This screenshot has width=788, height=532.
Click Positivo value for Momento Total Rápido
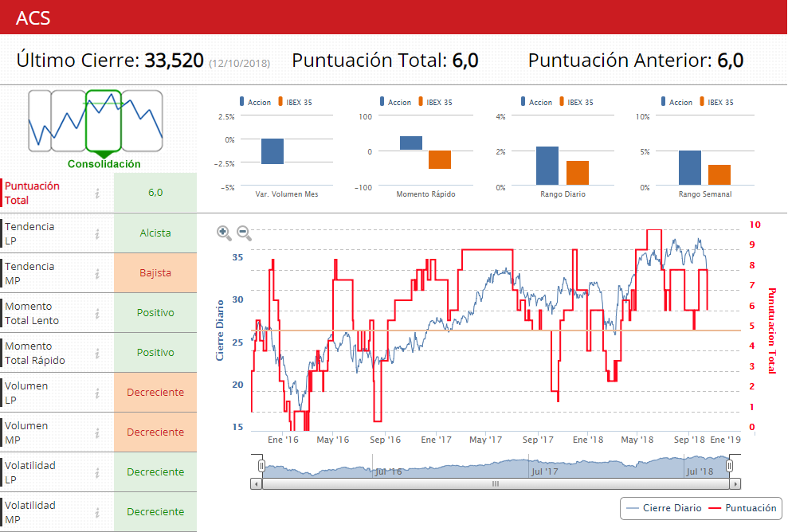click(x=155, y=353)
